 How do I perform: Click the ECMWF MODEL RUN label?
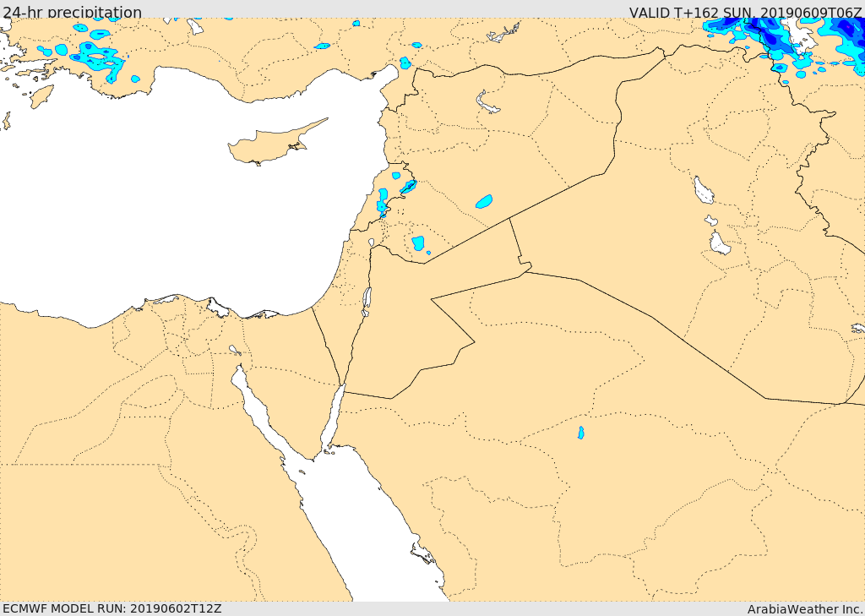[x=112, y=608]
